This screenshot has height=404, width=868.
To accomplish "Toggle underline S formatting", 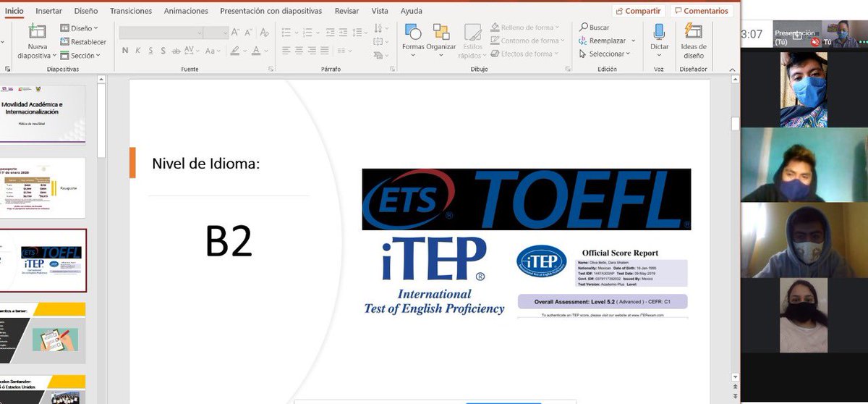I will (x=151, y=51).
